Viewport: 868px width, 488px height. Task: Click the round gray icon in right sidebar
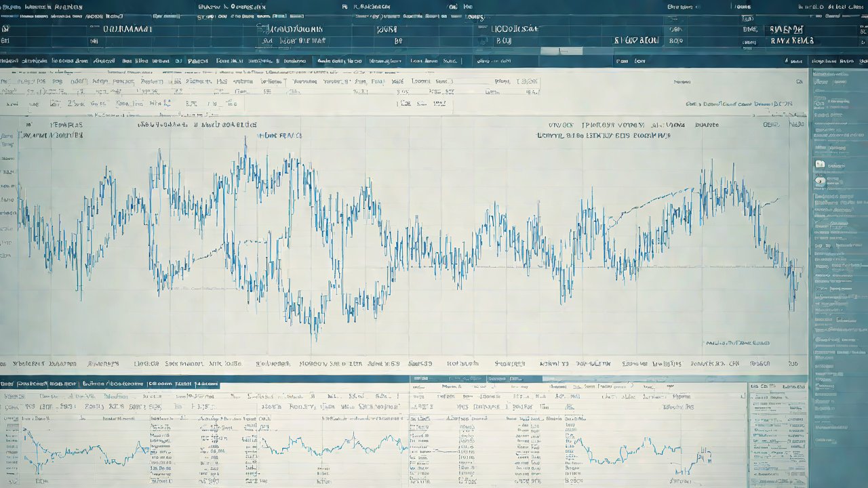(x=820, y=181)
